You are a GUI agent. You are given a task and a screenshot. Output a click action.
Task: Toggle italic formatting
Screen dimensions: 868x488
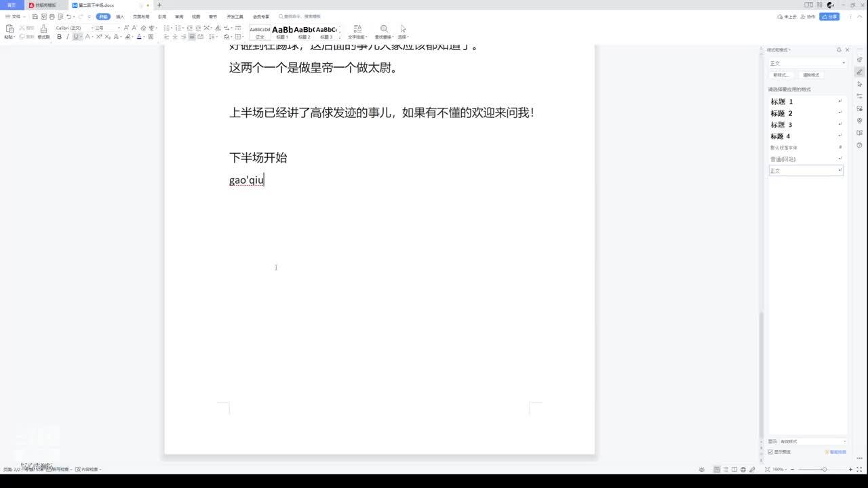point(67,37)
